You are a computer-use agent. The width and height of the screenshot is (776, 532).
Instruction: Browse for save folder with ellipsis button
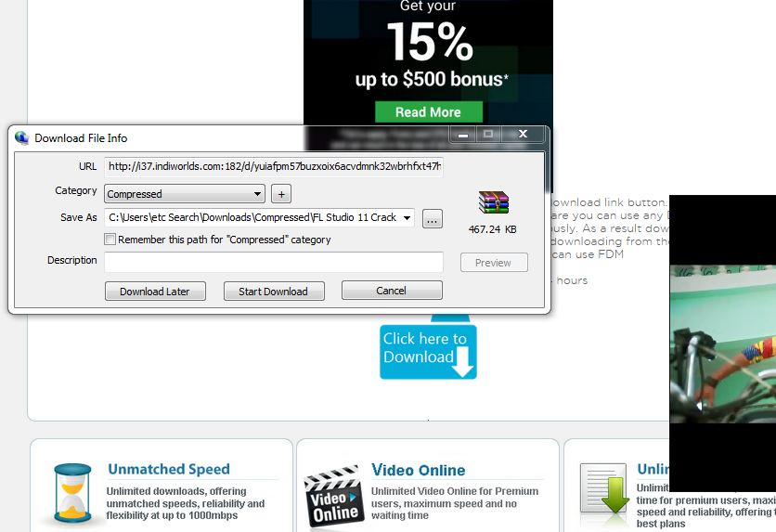click(432, 219)
